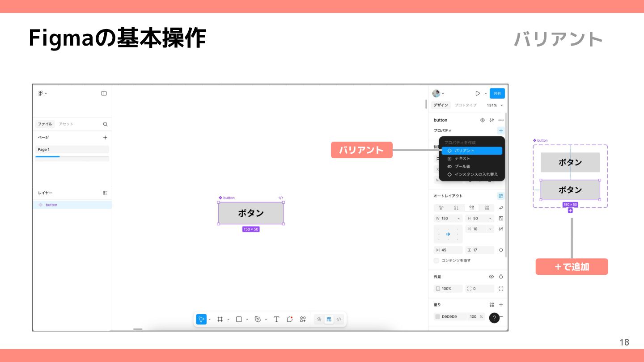Toggle the wrap auto layout arrow
644x362 pixels.
point(501,208)
